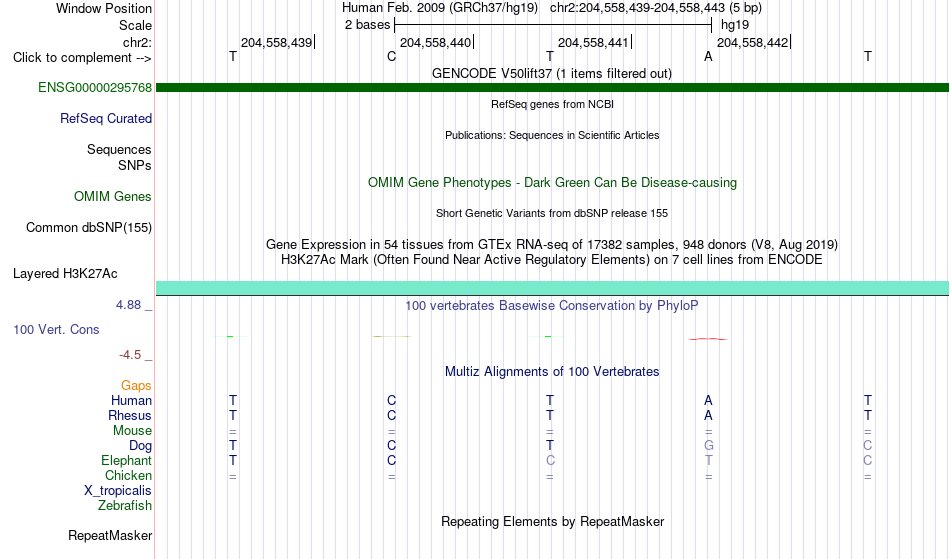Click the Rhesus alignment row label
This screenshot has width=950, height=559.
[x=130, y=416]
